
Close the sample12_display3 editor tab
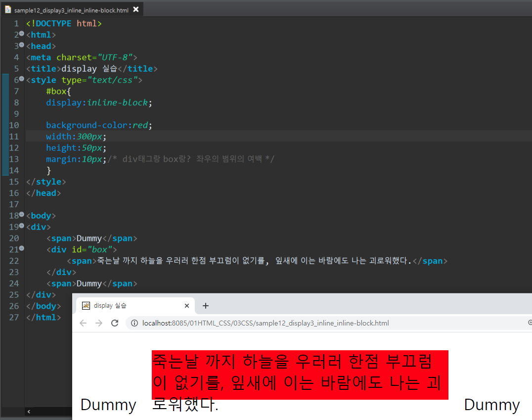135,9
